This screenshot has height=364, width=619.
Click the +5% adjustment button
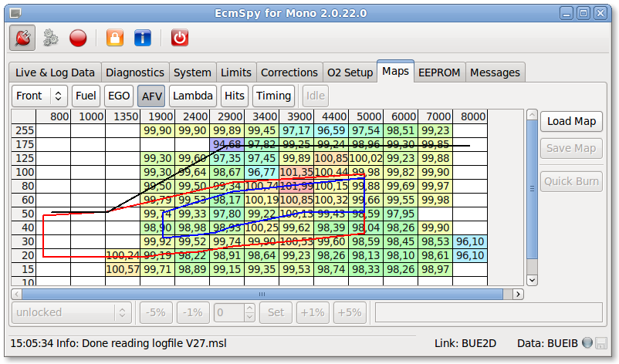(x=350, y=313)
